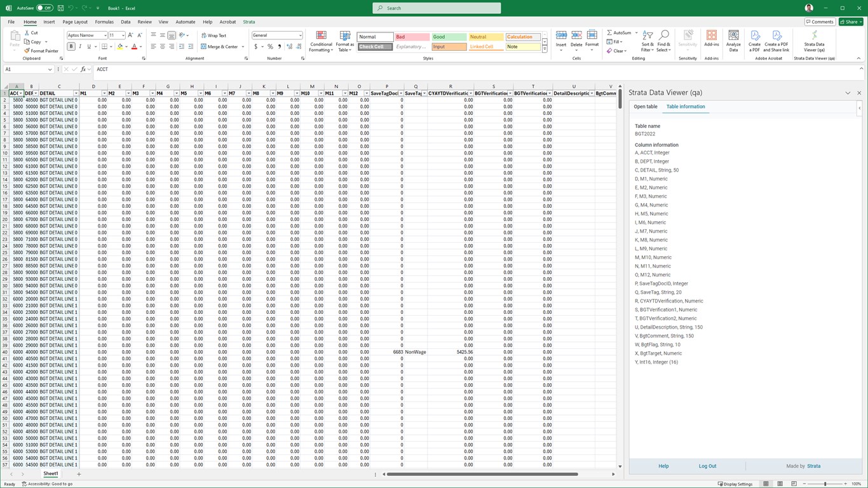Click the Analyze Data icon

[x=733, y=41]
